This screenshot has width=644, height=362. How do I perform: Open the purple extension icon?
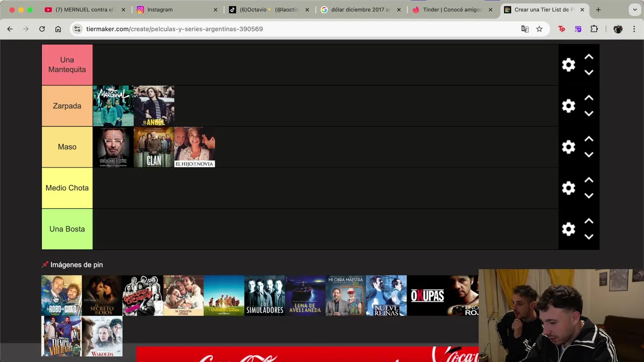[578, 29]
